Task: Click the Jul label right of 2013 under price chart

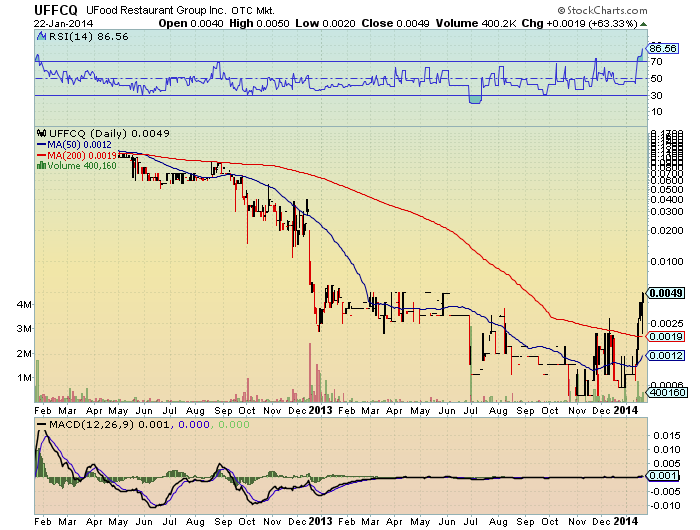Action: [471, 410]
